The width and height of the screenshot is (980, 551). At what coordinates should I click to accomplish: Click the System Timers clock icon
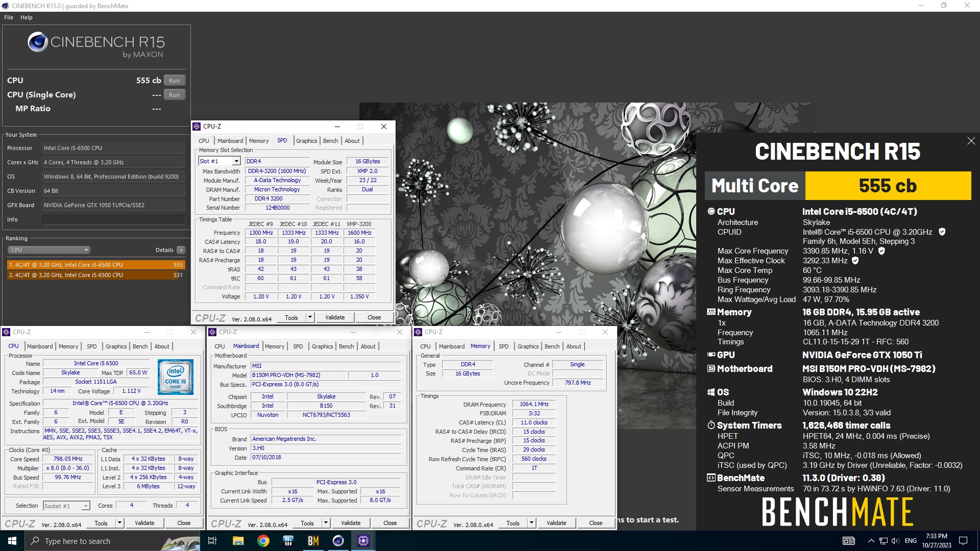711,425
